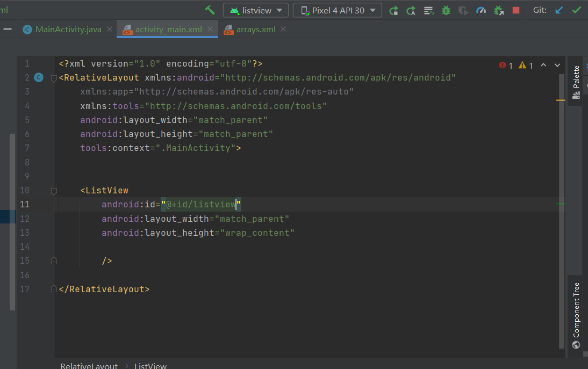
Task: Click the Git update project blue arrow
Action: tap(559, 10)
